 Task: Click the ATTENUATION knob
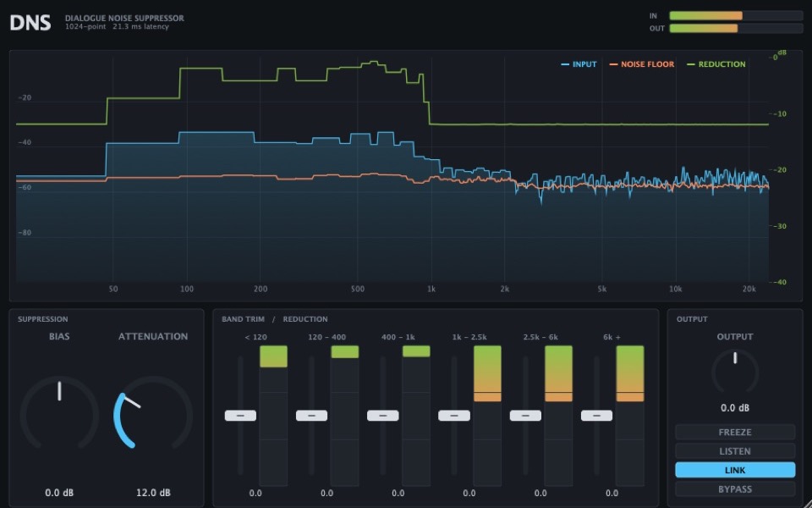coord(153,414)
